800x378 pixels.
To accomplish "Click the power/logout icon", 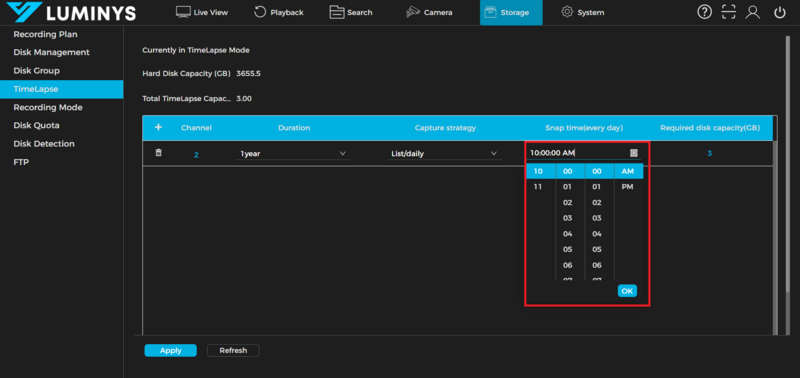I will click(x=780, y=12).
